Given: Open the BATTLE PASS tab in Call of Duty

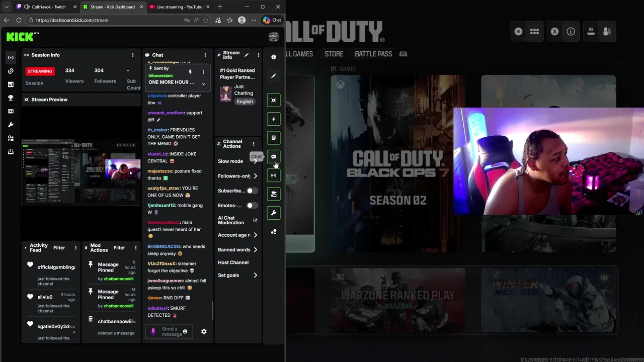Looking at the screenshot, I should 373,54.
